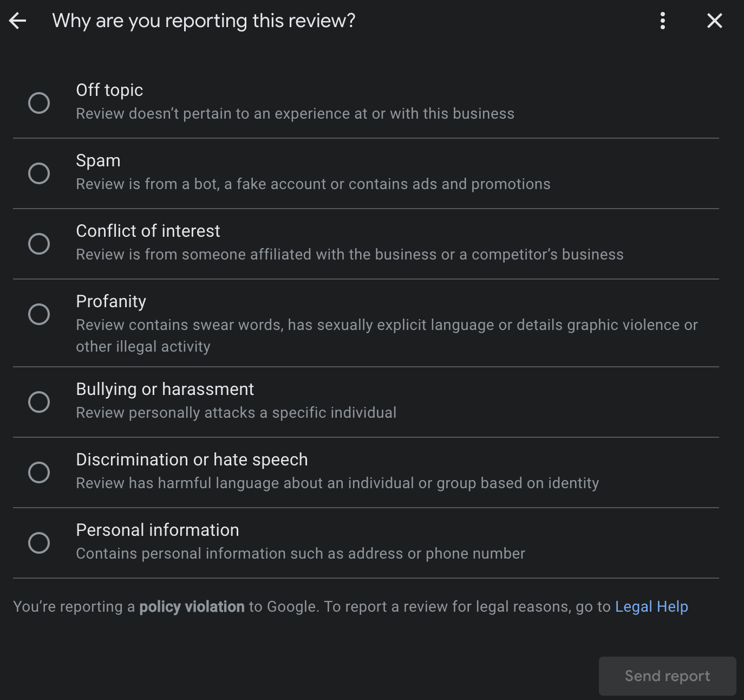Choose Spam as the report reason
The height and width of the screenshot is (700, 744).
pos(38,173)
